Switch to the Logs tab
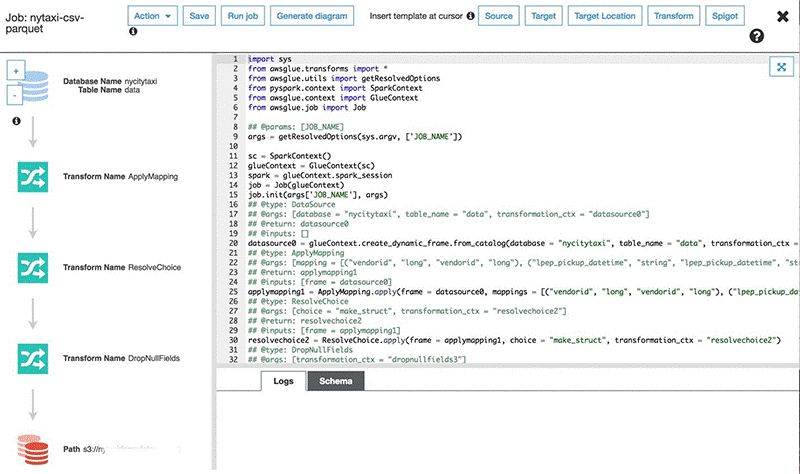Image resolution: width=800 pixels, height=474 pixels. coord(283,381)
